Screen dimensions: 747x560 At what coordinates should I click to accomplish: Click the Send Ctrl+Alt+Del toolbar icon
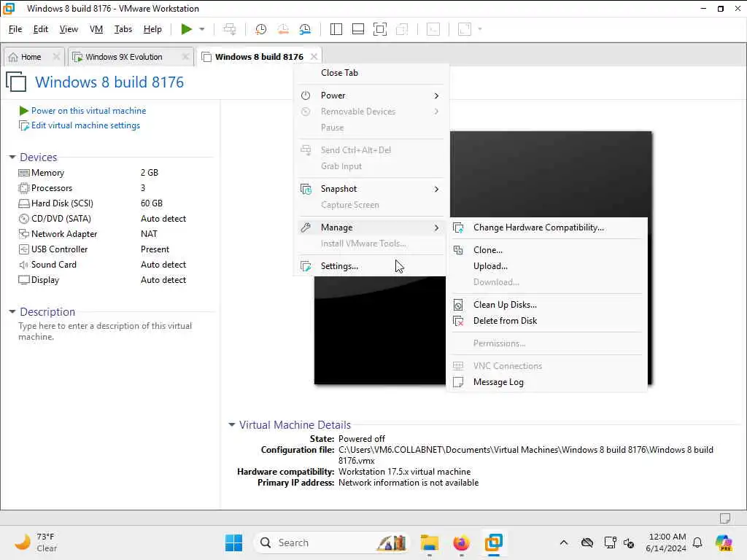pyautogui.click(x=230, y=29)
